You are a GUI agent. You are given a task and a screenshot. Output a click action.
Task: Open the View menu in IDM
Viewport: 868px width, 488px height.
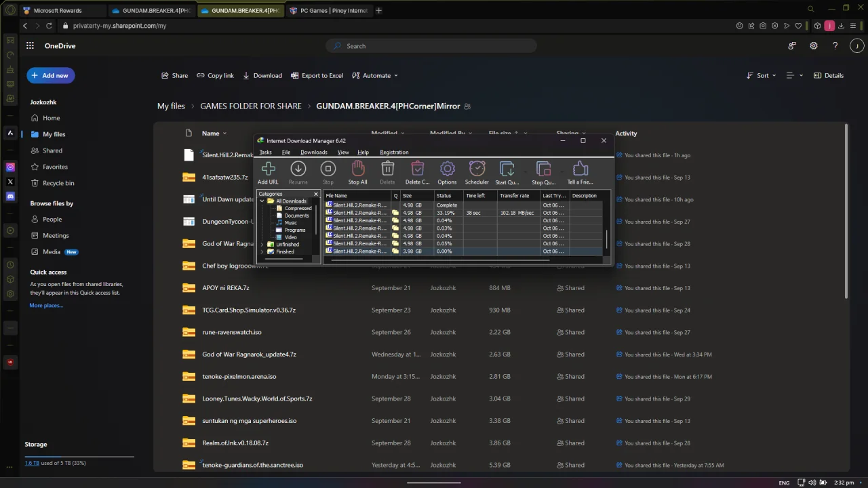[x=343, y=152]
